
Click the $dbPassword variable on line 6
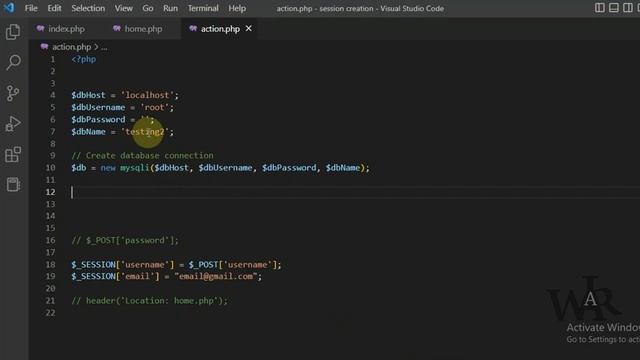(x=98, y=120)
